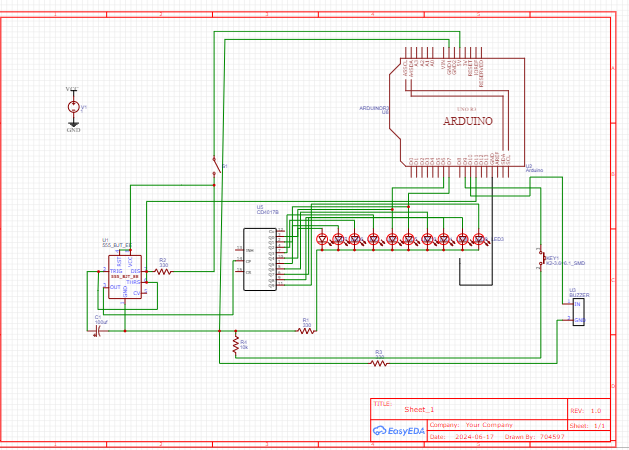Click the OUT pin on the 555 timer
Viewport: 629px width, 450px height.
pyautogui.click(x=115, y=287)
